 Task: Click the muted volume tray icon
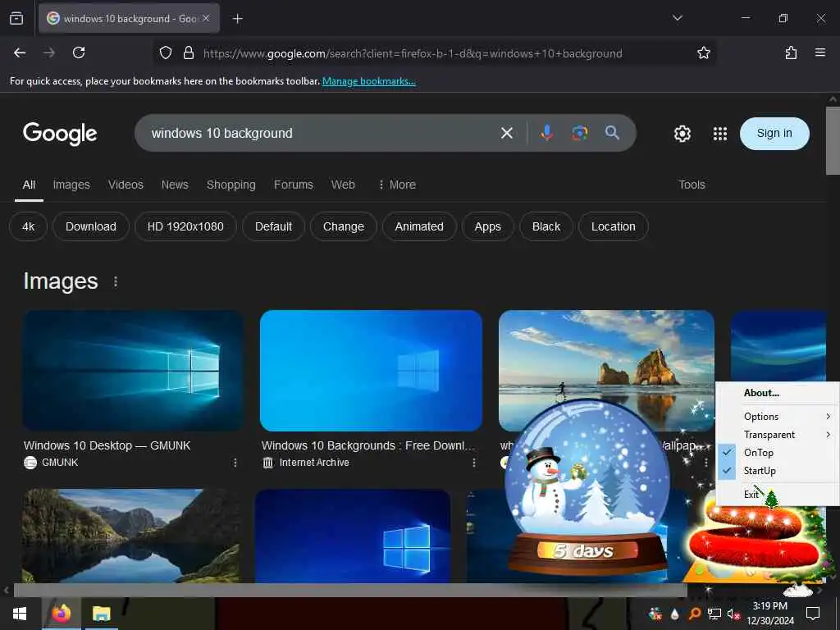click(733, 614)
